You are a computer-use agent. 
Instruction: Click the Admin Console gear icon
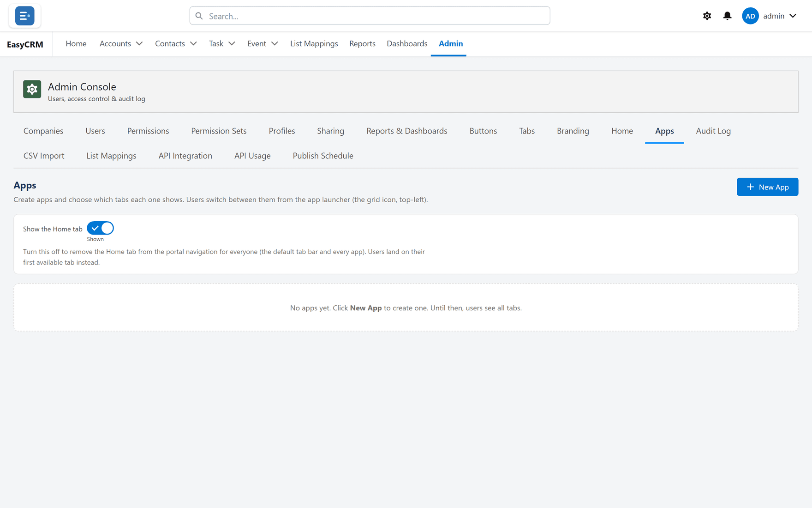tap(32, 89)
